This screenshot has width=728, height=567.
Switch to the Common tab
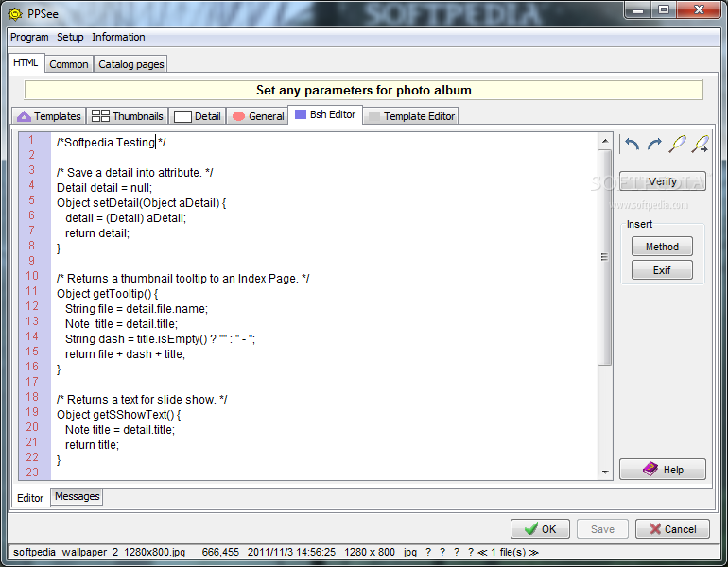[69, 64]
